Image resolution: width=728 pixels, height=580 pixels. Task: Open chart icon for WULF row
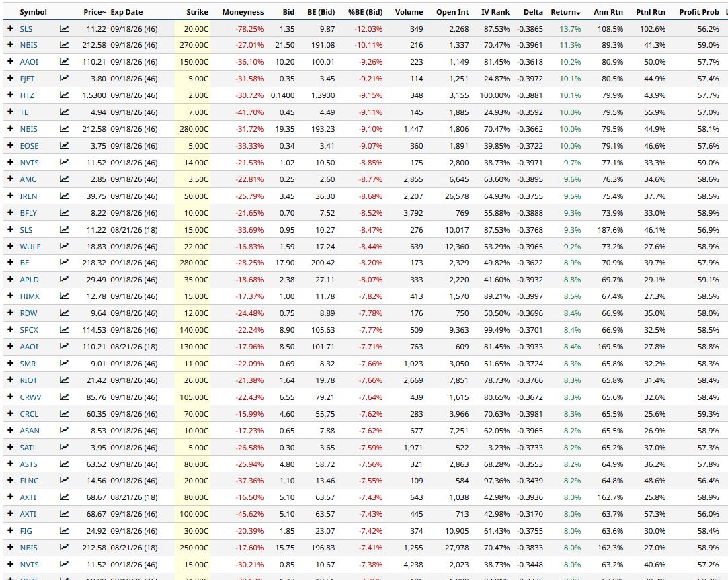65,246
